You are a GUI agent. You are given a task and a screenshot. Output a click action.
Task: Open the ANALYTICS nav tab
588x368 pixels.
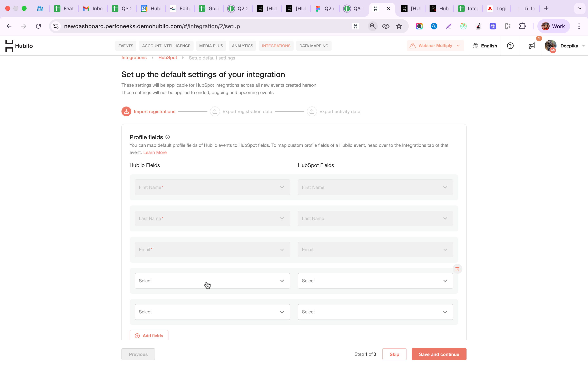point(242,46)
